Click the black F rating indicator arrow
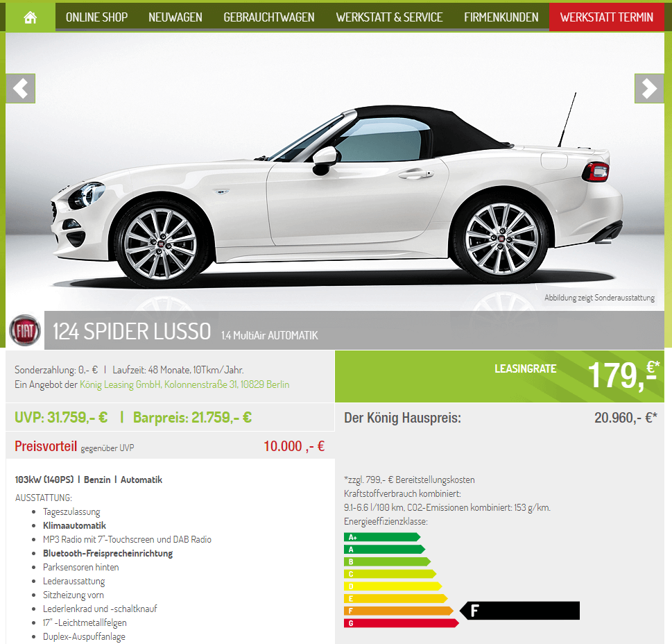The image size is (672, 644). (x=520, y=611)
